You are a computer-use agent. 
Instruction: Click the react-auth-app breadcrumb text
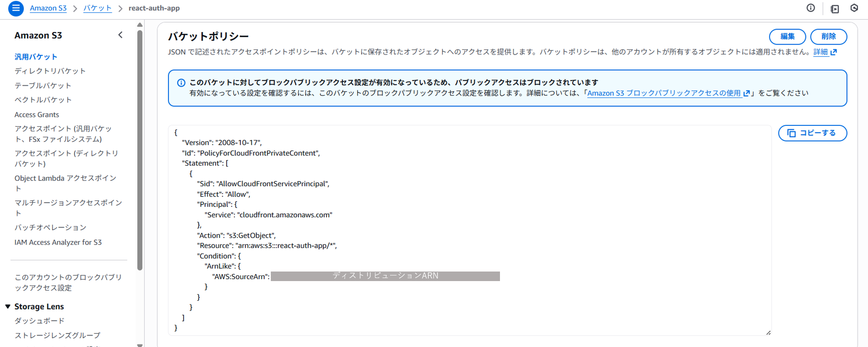click(154, 8)
